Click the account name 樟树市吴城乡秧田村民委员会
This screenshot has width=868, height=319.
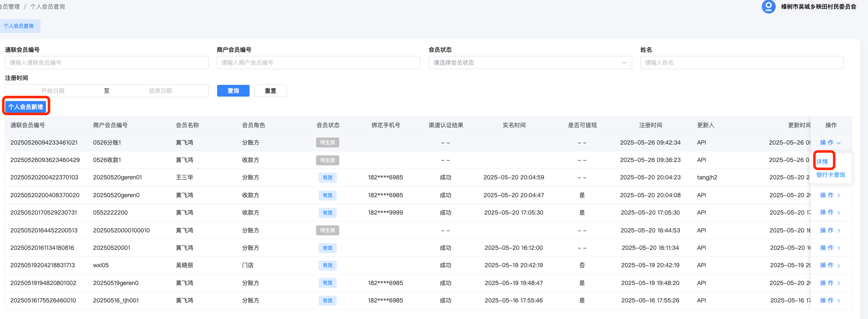(x=819, y=7)
